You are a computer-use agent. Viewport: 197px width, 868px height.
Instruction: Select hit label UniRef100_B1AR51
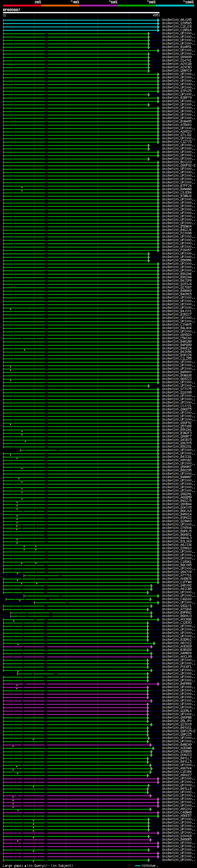177,47
